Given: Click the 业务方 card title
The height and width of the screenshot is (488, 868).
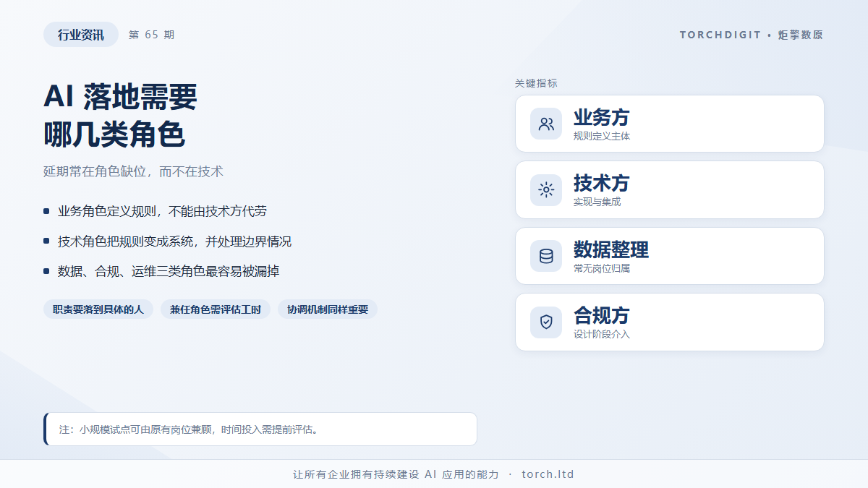Looking at the screenshot, I should pyautogui.click(x=602, y=117).
